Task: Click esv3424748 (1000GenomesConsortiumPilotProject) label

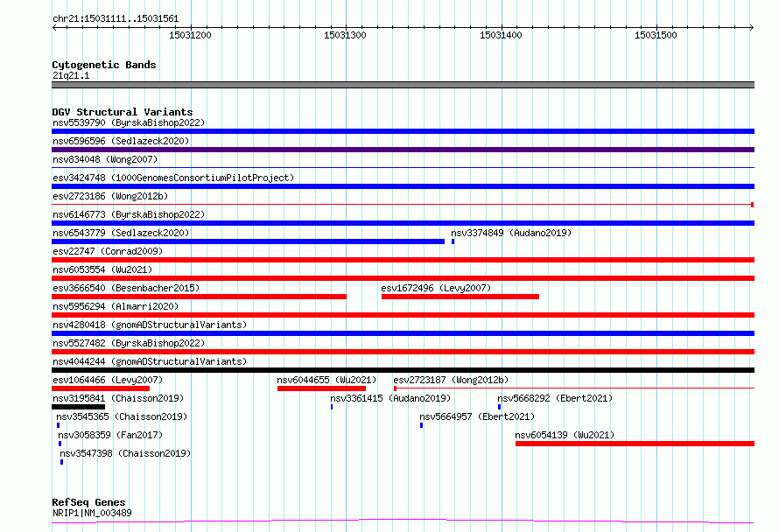Action: 173,178
